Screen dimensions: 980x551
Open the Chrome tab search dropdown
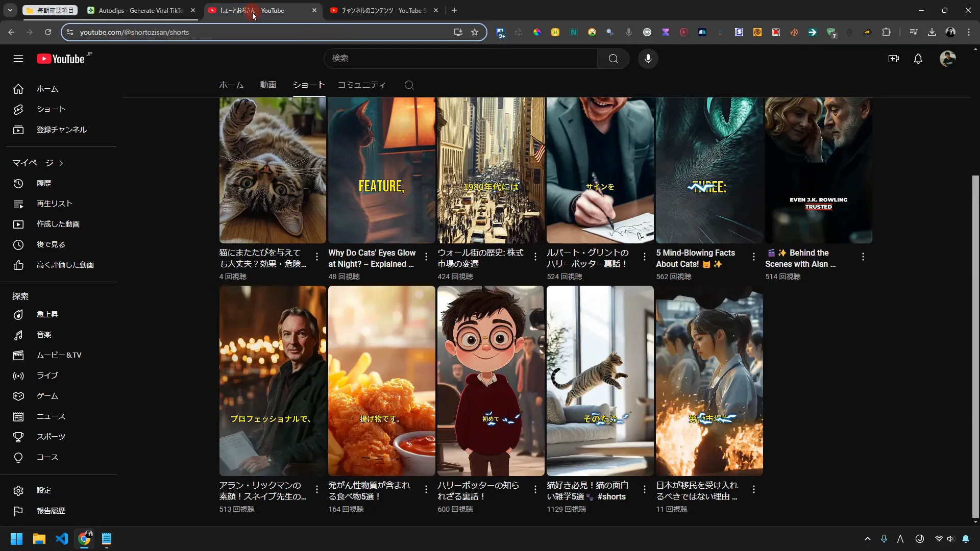pyautogui.click(x=10, y=10)
